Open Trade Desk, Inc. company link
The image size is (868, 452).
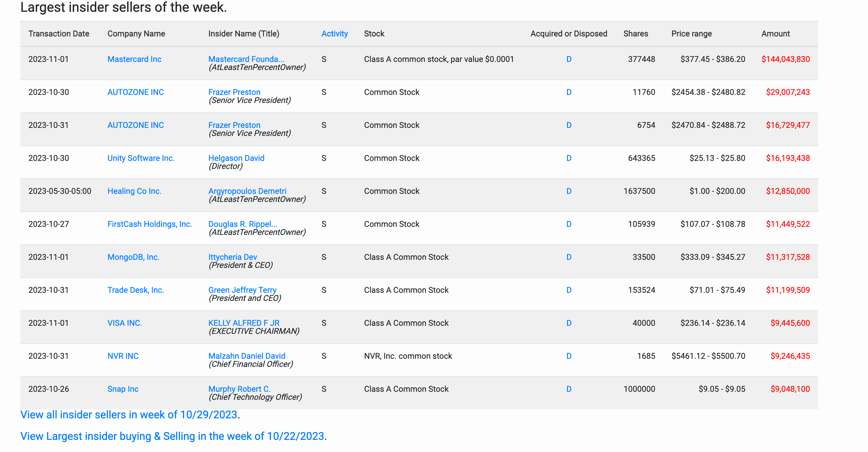tap(136, 290)
